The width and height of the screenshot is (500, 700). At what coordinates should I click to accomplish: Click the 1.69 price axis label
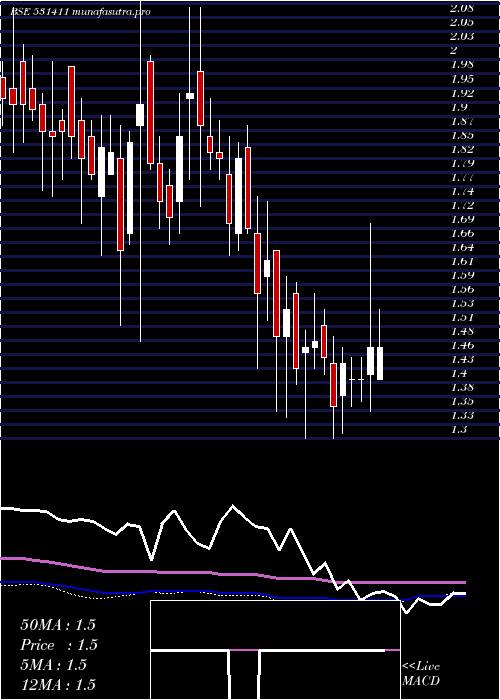462,219
